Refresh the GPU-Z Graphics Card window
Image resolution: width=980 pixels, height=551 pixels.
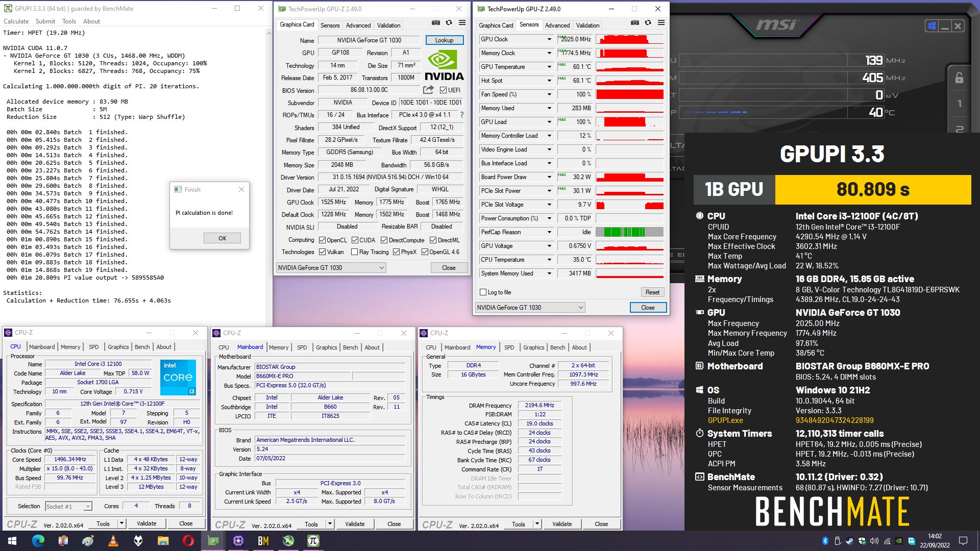(449, 23)
